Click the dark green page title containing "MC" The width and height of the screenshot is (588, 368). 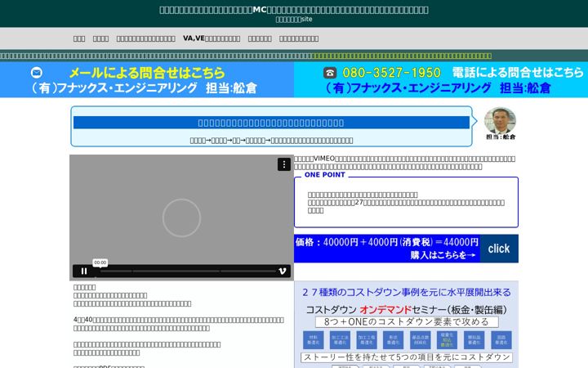(x=294, y=10)
